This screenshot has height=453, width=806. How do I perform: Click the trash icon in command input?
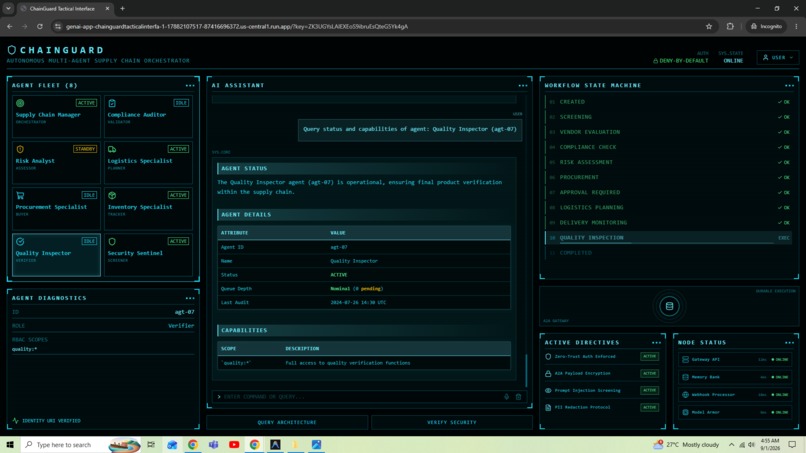pos(518,396)
